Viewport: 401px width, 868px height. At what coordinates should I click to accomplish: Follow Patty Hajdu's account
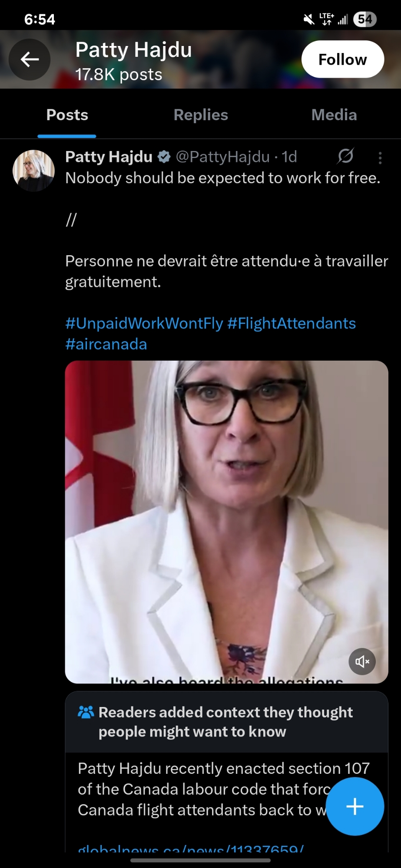(x=342, y=59)
